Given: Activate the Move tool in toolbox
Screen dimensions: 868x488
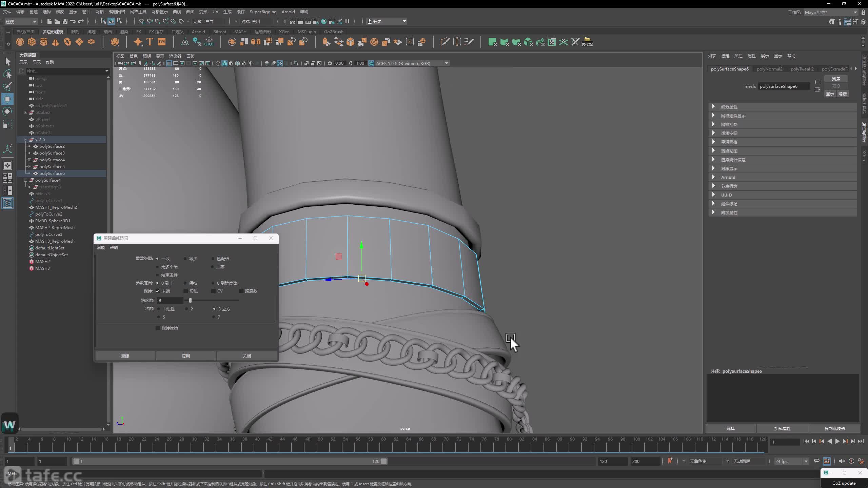Looking at the screenshot, I should click(x=7, y=99).
